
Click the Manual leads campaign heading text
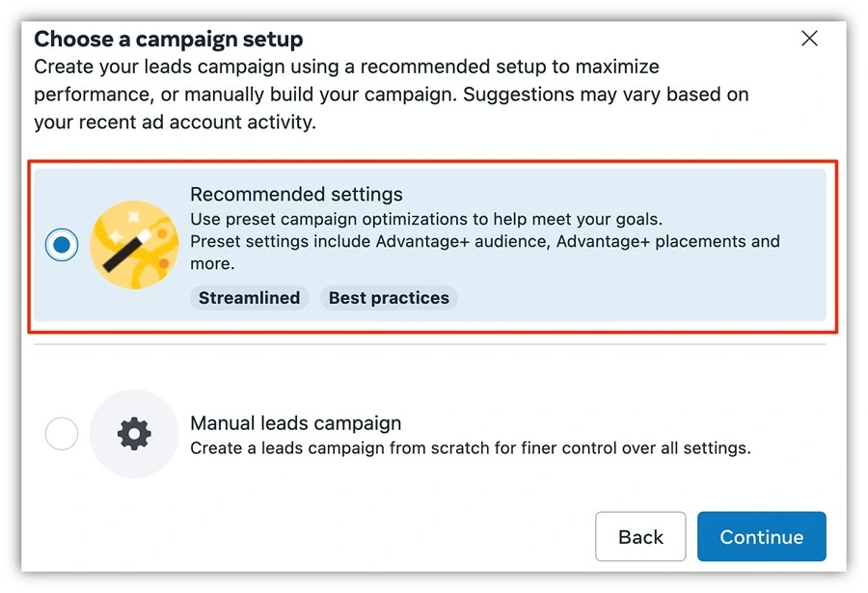[296, 423]
